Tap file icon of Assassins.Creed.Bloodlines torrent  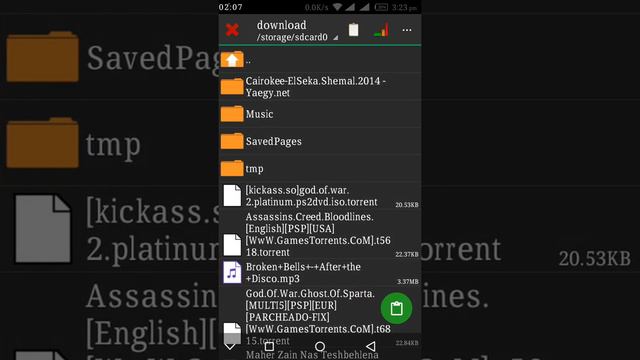(232, 245)
